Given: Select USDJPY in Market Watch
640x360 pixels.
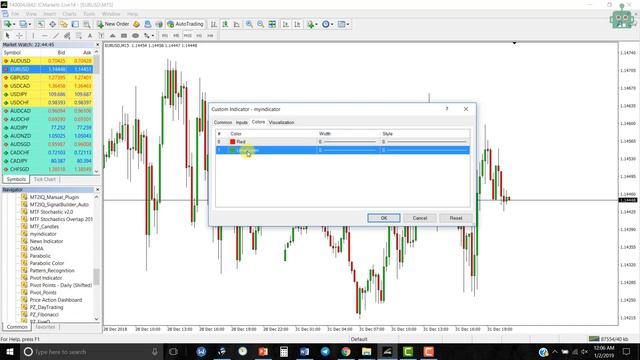Looking at the screenshot, I should point(47,94).
